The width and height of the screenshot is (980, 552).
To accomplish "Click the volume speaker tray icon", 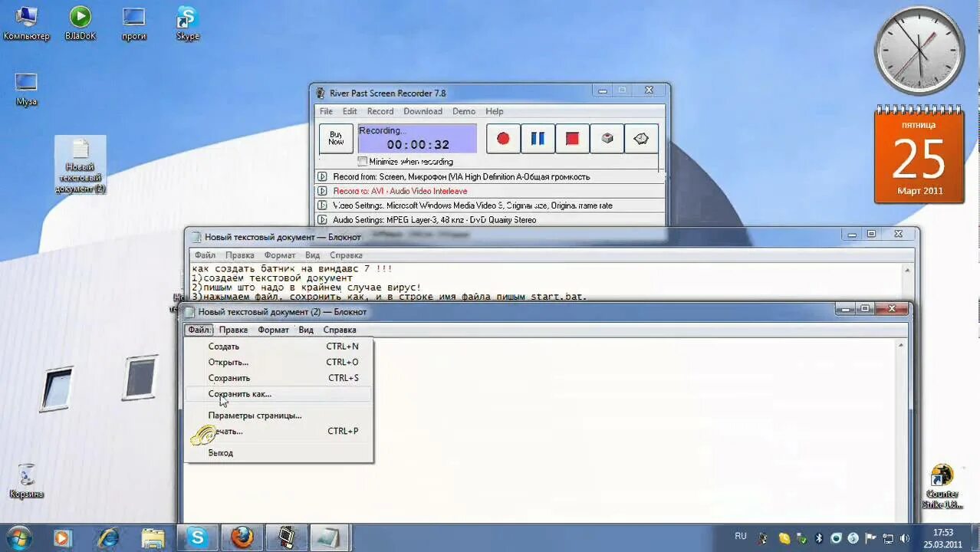I will click(x=905, y=538).
